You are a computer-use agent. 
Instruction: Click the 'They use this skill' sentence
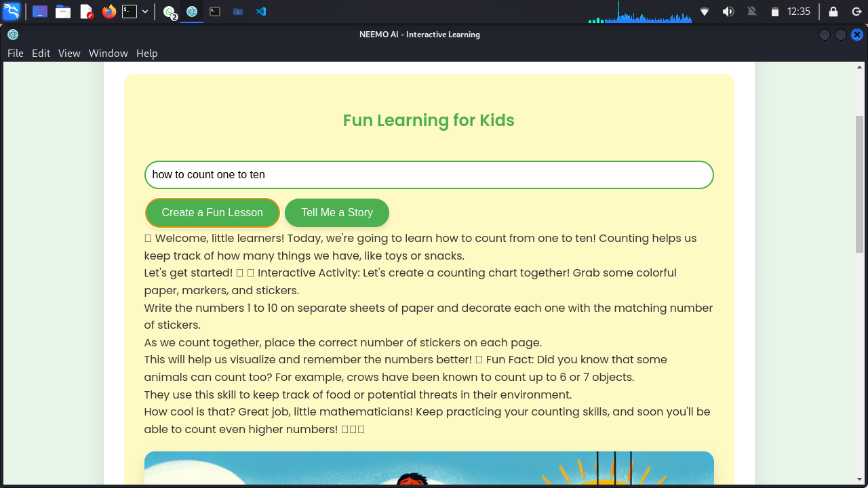click(358, 394)
